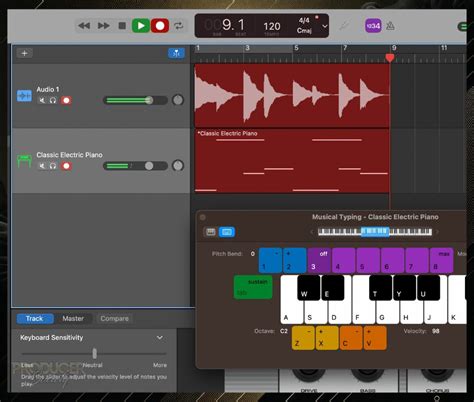
Task: Play the white piano key K
Action: [x=457, y=313]
